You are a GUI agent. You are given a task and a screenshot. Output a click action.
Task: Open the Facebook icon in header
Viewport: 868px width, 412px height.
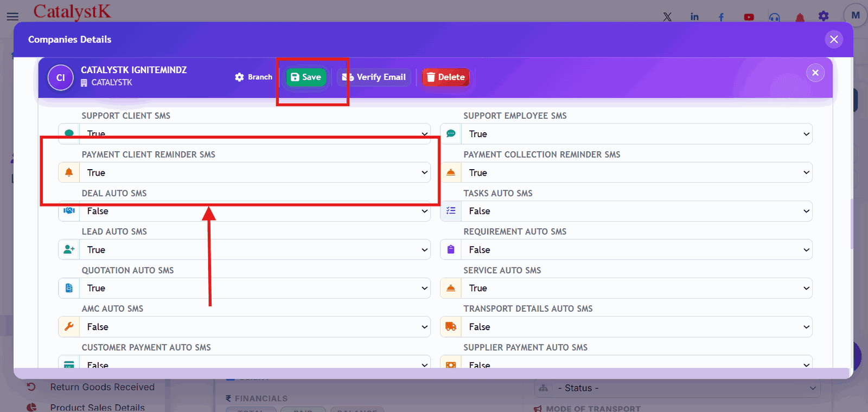pos(721,17)
